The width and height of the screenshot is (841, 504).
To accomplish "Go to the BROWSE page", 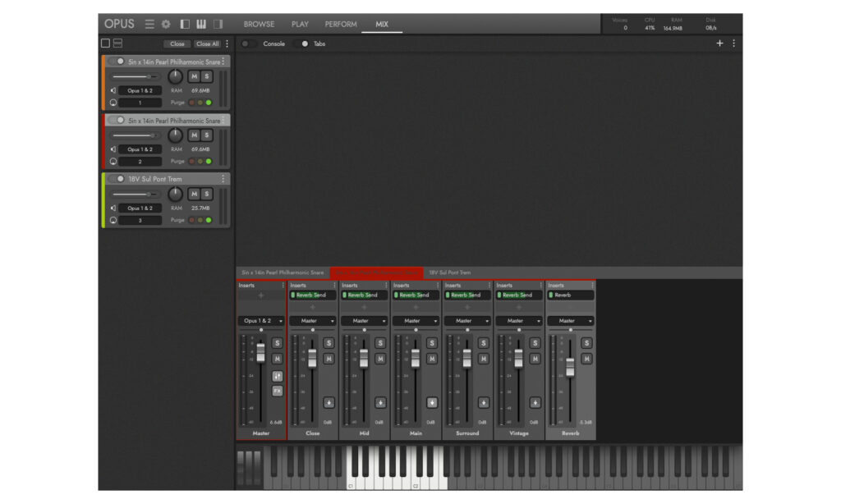I will tap(259, 24).
